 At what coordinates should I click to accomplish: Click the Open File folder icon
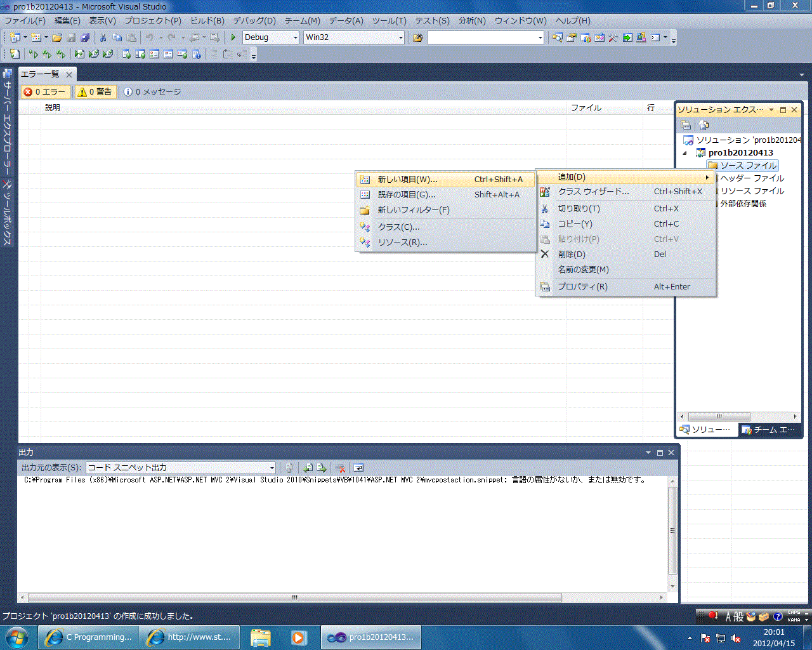pos(57,37)
